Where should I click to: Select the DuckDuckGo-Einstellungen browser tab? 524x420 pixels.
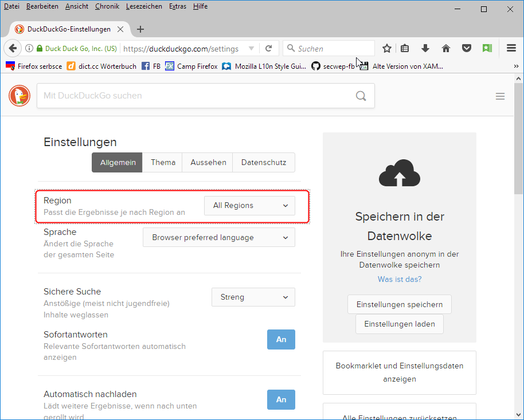pos(68,29)
